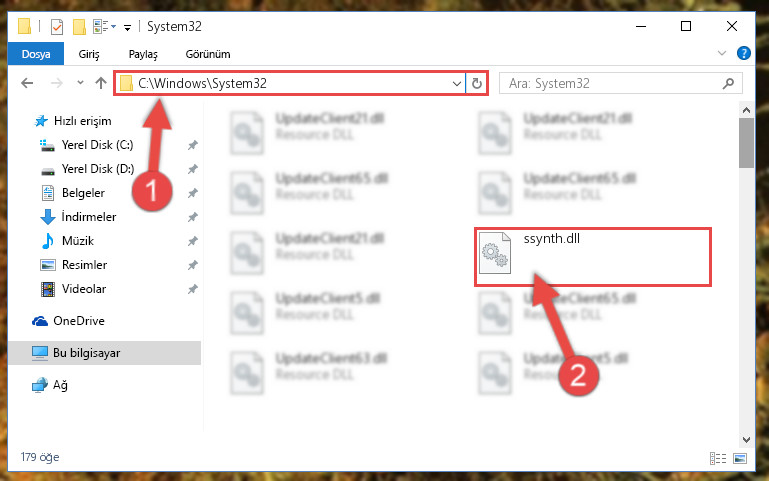The height and width of the screenshot is (481, 769).
Task: Go up one folder level
Action: point(101,83)
